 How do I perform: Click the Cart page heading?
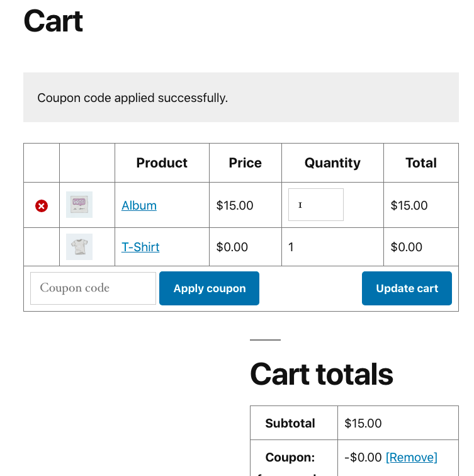pyautogui.click(x=54, y=21)
